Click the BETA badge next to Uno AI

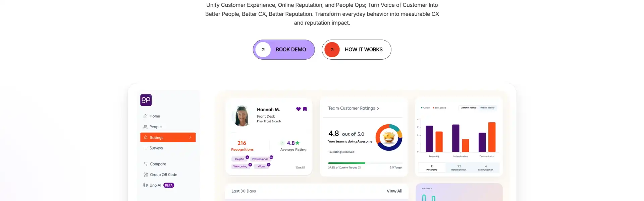(x=169, y=185)
